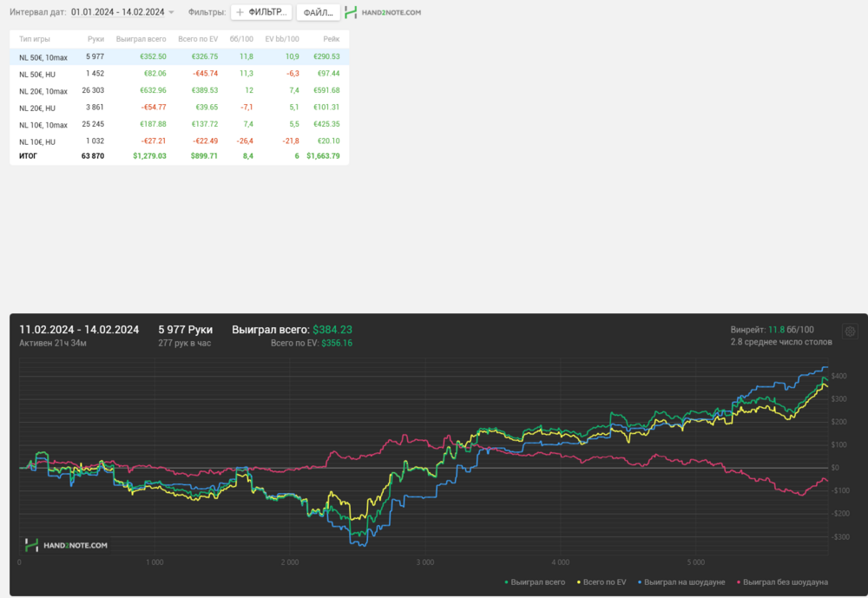
Task: Select the NL 20€, 10max row
Action: coord(180,90)
